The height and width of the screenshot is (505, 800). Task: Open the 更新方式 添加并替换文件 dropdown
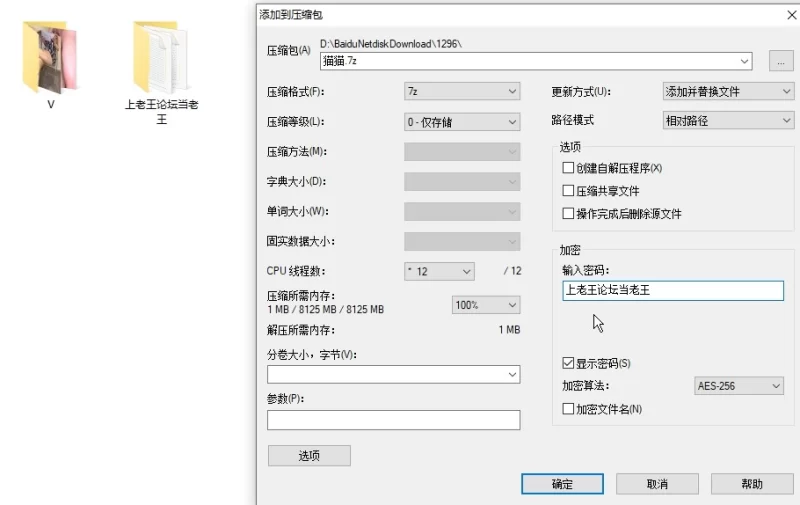728,91
